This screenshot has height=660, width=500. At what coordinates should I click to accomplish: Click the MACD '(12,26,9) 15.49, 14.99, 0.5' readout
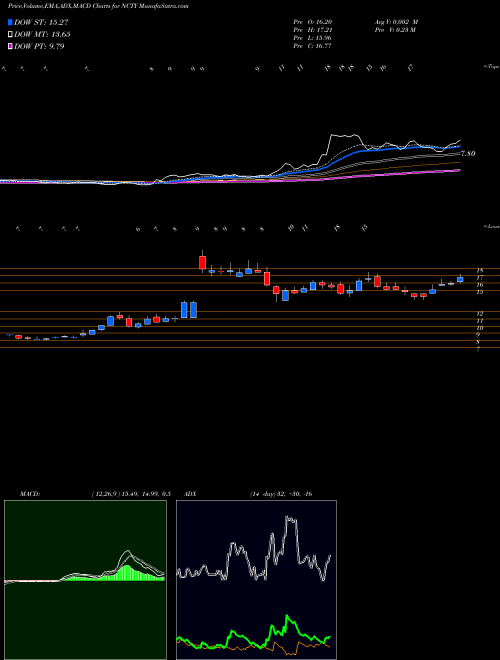pos(131,494)
